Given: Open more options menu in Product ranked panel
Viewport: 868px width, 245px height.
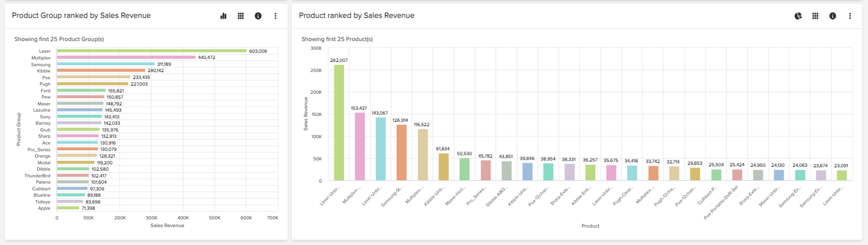Looking at the screenshot, I should (x=850, y=16).
